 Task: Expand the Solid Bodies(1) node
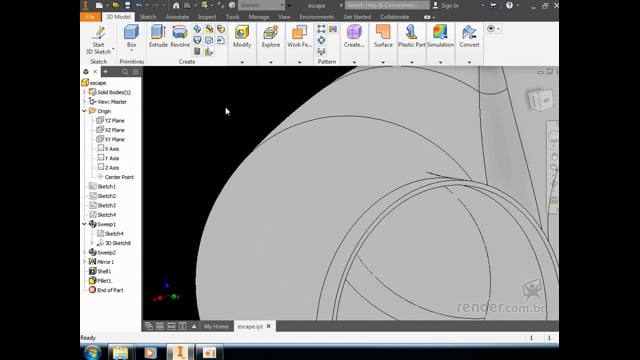(x=84, y=92)
